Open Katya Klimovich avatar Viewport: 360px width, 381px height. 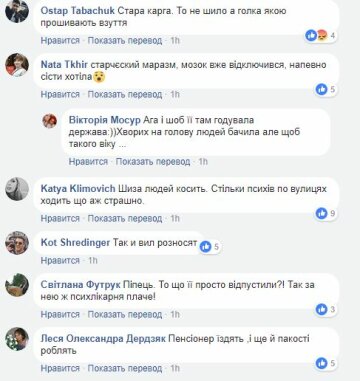click(x=17, y=189)
